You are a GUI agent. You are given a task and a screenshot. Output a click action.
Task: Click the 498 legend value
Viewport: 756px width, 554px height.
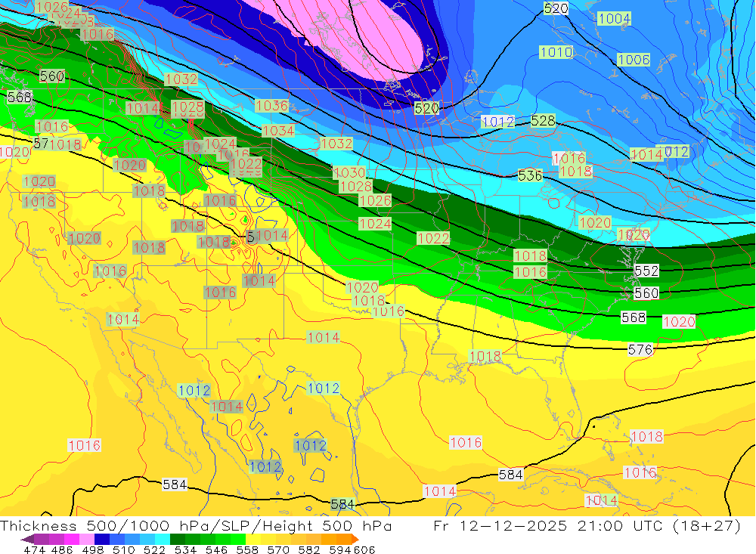93,549
